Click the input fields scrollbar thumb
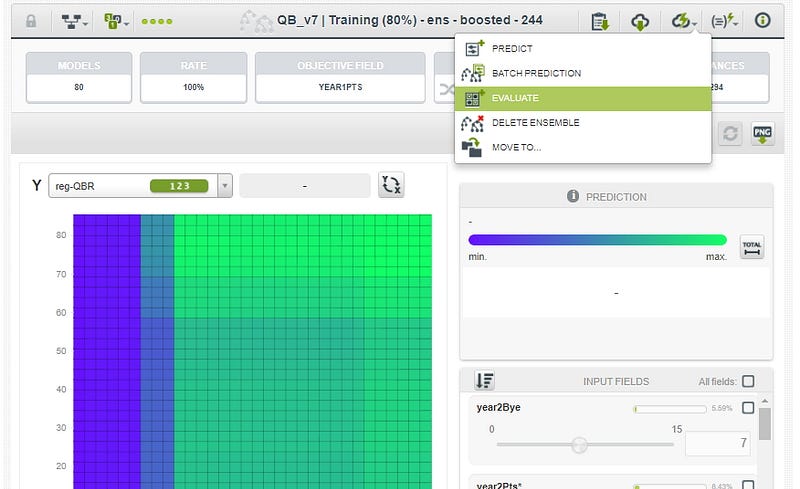Screen dimensions: 800x489 [x=765, y=424]
